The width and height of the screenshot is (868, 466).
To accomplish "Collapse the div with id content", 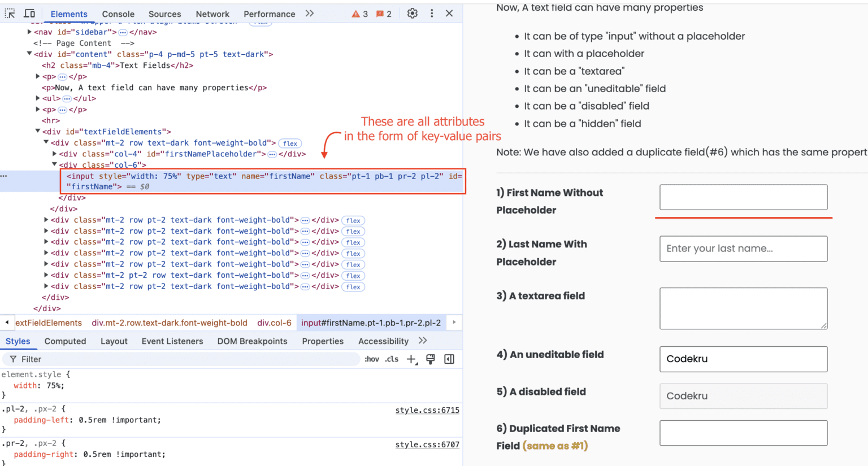I will coord(29,54).
